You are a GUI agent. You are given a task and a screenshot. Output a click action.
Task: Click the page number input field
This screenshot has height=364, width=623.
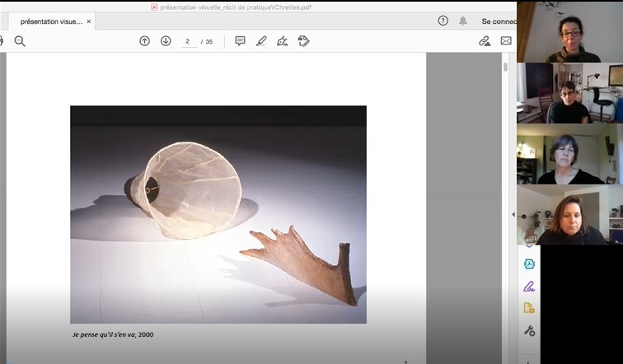tap(189, 41)
